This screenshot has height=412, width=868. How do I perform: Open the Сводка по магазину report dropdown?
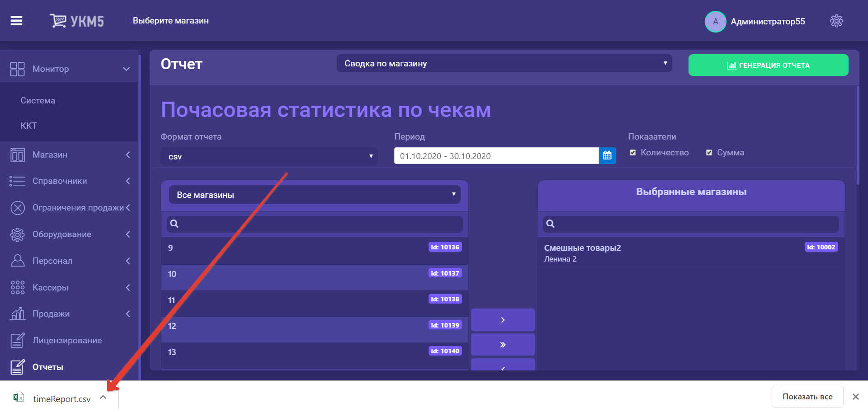coord(504,64)
